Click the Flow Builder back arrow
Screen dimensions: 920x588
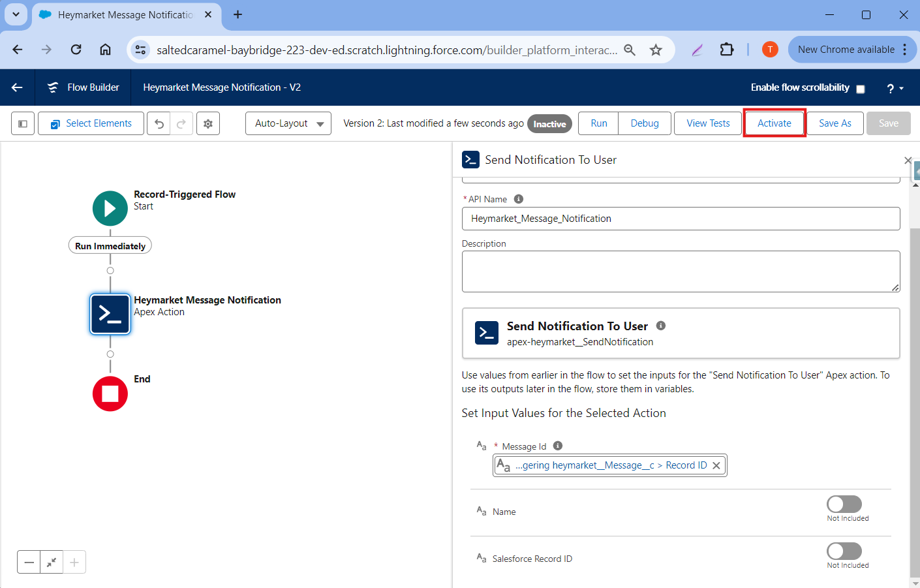coord(17,87)
